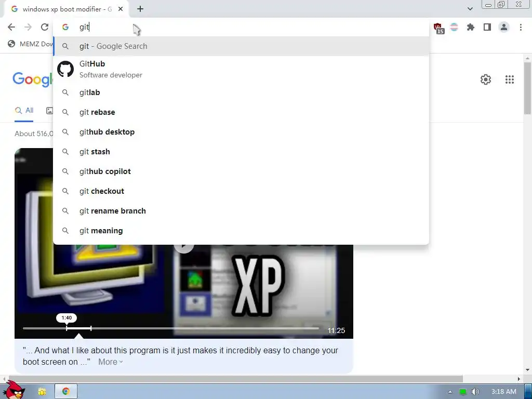532x399 pixels.
Task: Click the GitHub octocat logo icon
Action: tap(65, 69)
